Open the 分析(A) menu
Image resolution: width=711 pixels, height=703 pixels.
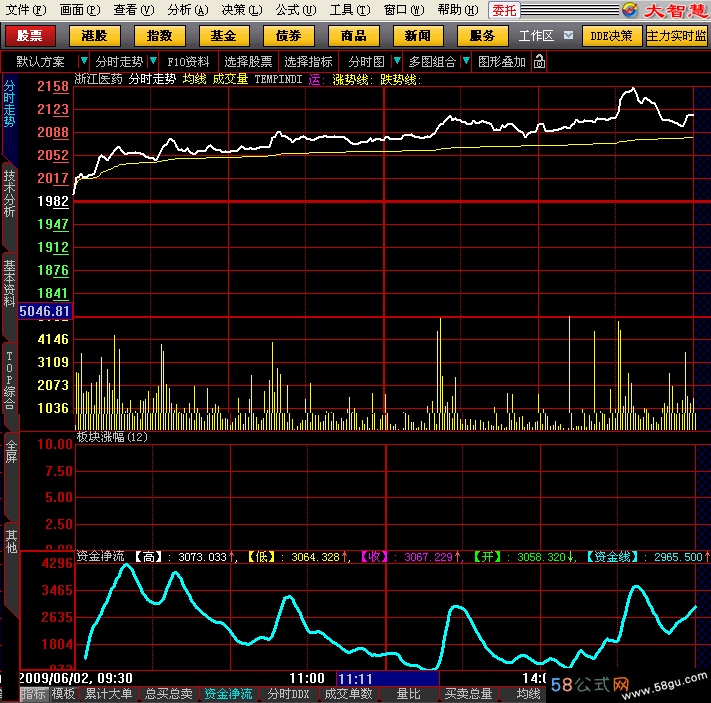(x=187, y=10)
